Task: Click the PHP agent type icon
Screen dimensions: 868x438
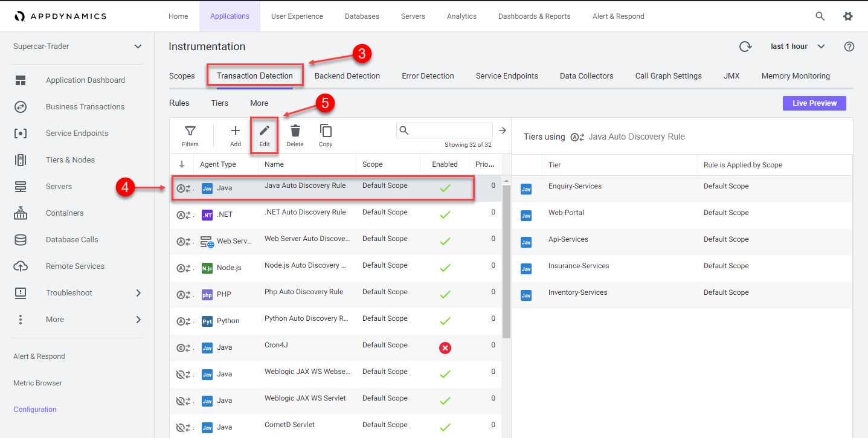Action: [207, 295]
